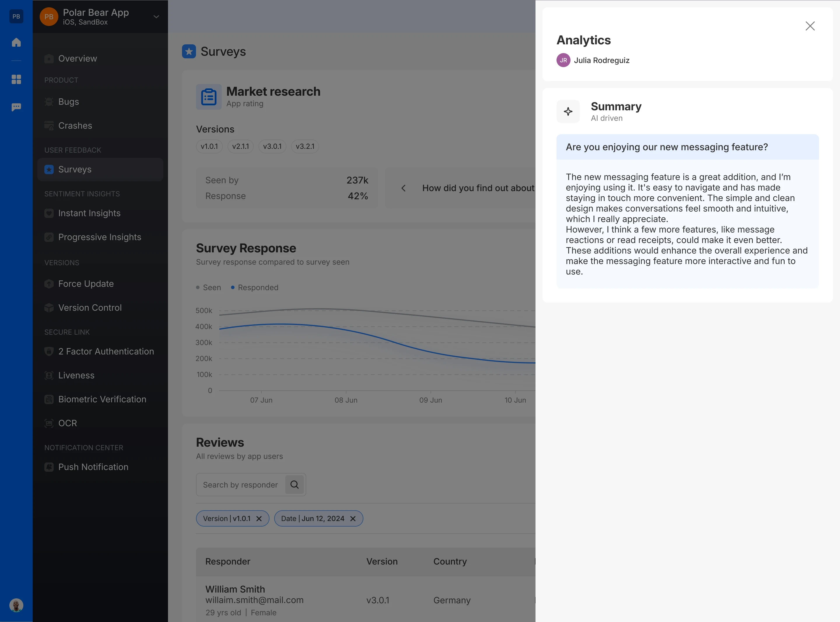Click the search magnifier icon in Reviews
Screen dimensions: 840x622
coord(294,485)
